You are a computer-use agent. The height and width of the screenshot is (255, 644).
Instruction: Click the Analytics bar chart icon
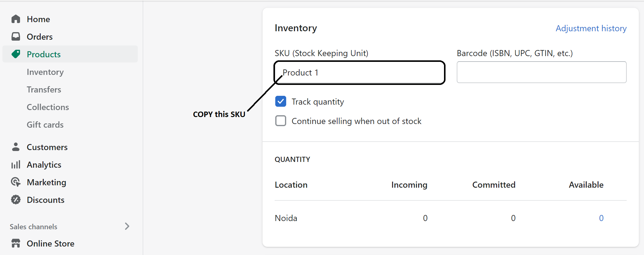coord(16,165)
